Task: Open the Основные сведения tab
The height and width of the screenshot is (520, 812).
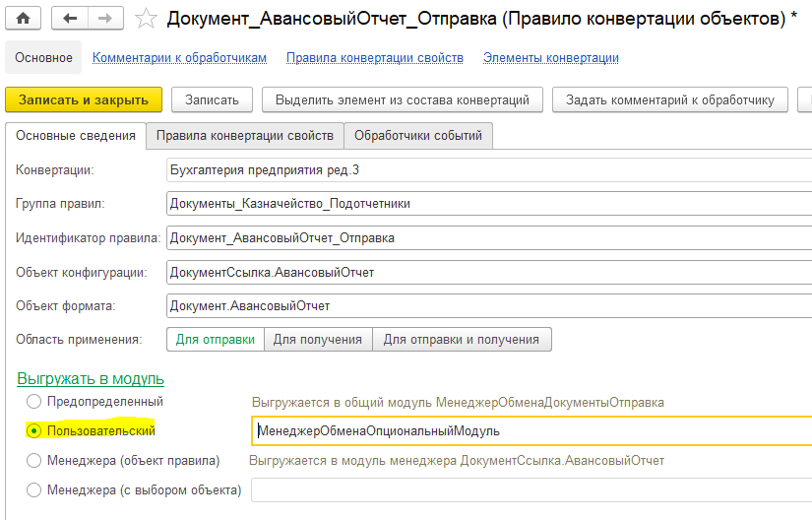Action: point(76,135)
